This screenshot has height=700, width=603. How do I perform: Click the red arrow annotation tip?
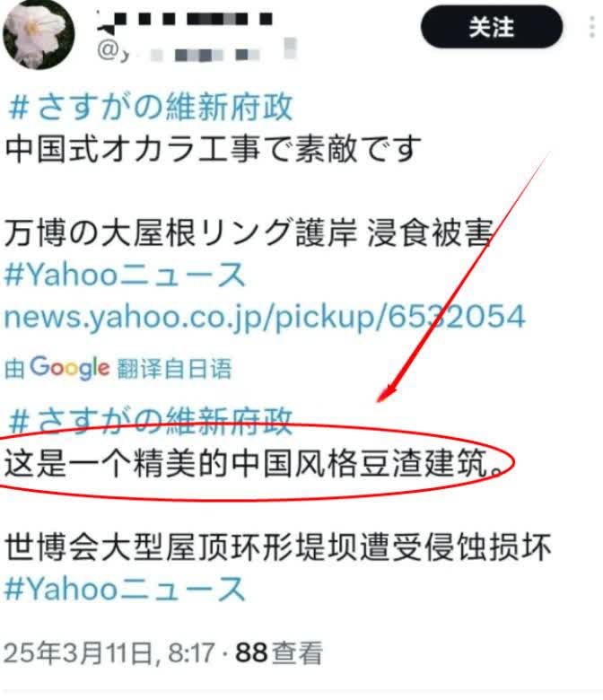click(x=384, y=396)
